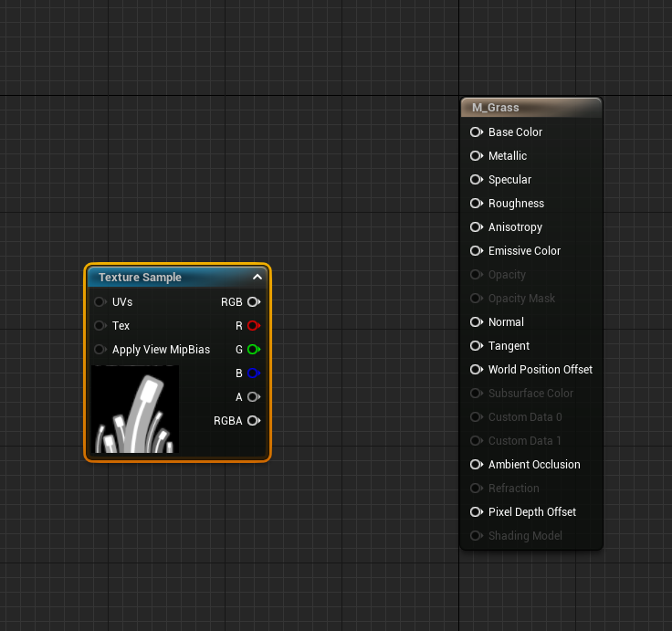
Task: Click the RGB output pin
Action: click(254, 301)
